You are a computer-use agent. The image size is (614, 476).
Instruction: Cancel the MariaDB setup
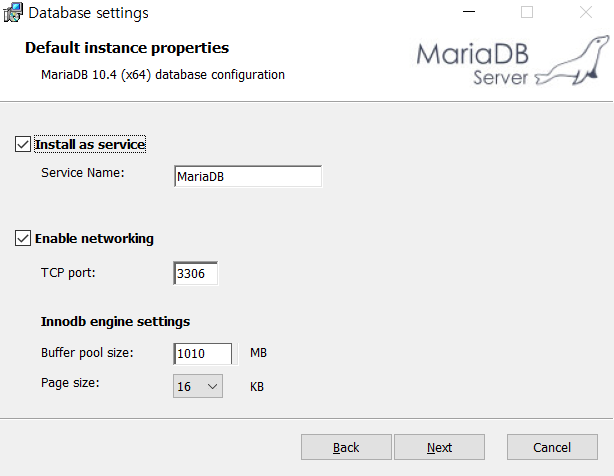[552, 447]
